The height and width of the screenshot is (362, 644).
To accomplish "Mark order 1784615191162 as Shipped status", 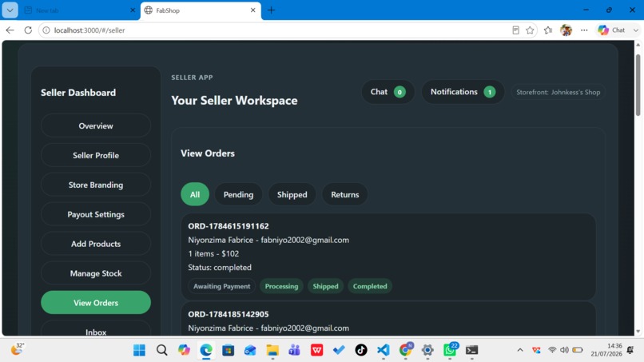I will (326, 286).
